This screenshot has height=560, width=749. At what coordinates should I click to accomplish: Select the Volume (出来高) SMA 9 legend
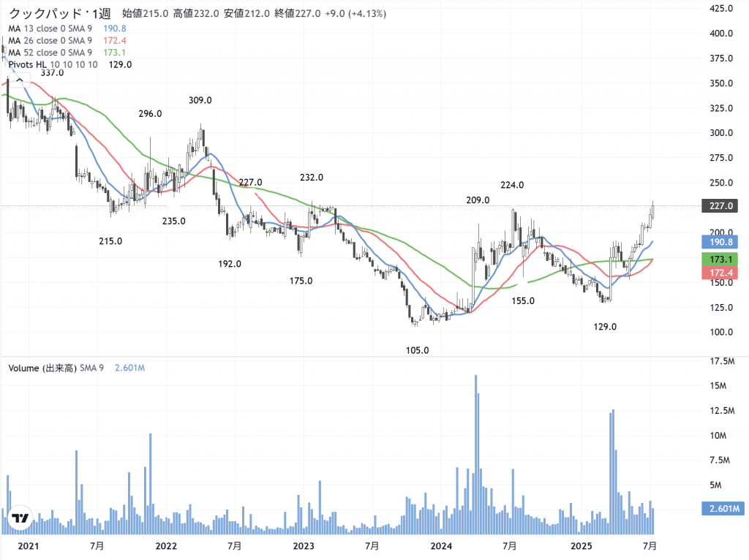[56, 368]
